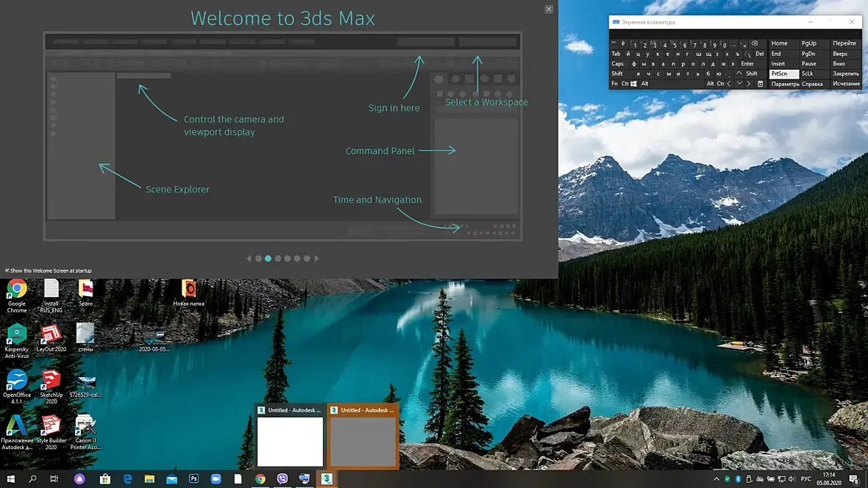868x488 pixels.
Task: Click the Windows logo key on on-screen keyboard
Action: pos(634,84)
